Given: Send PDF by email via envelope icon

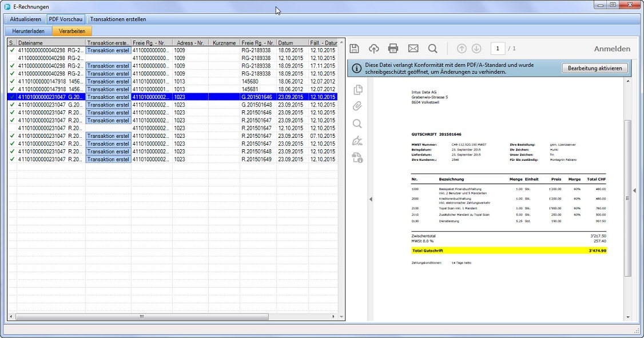Looking at the screenshot, I should point(413,49).
